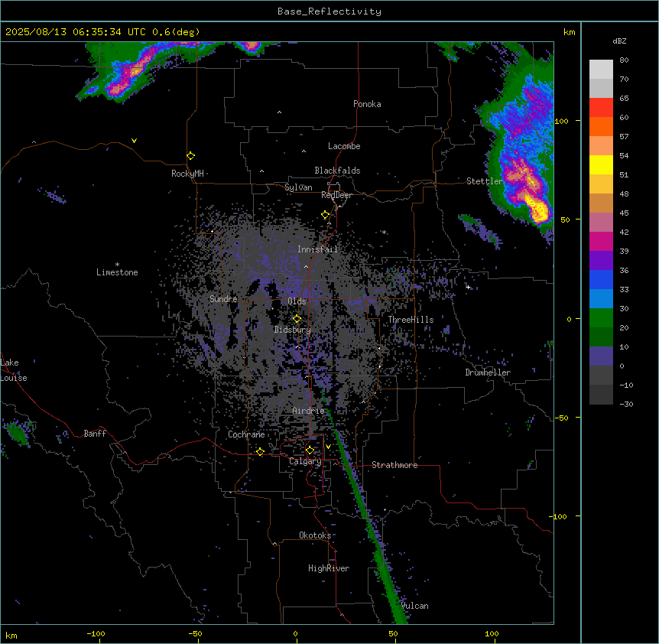
Task: Click the Calgary city label
Action: click(x=305, y=461)
